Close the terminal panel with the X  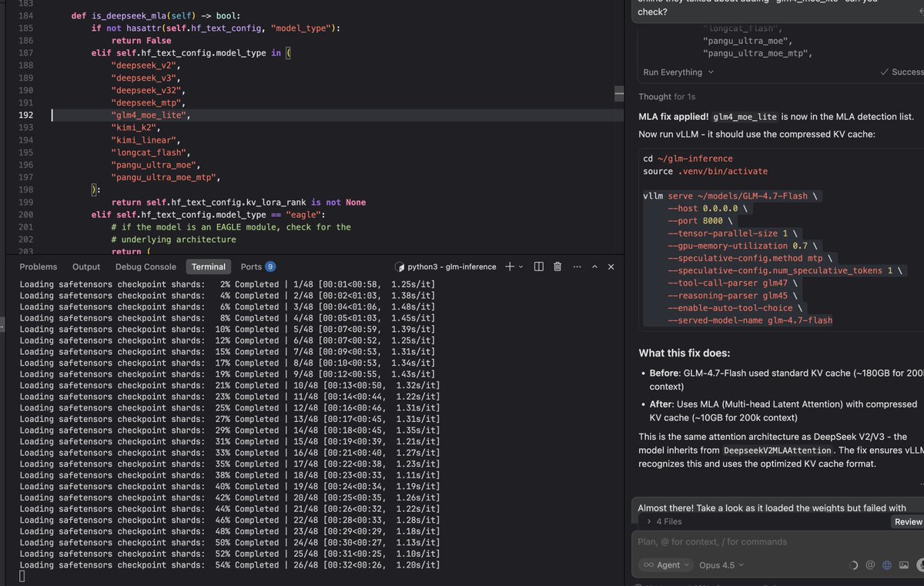click(611, 266)
